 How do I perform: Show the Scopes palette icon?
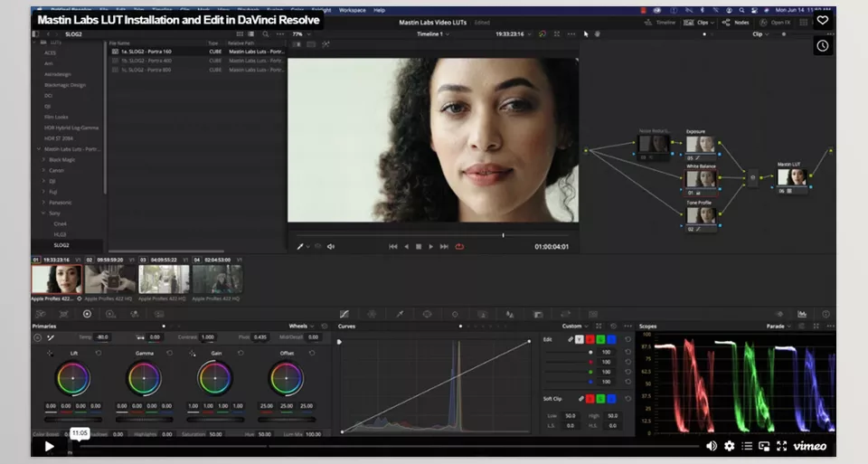click(x=802, y=314)
